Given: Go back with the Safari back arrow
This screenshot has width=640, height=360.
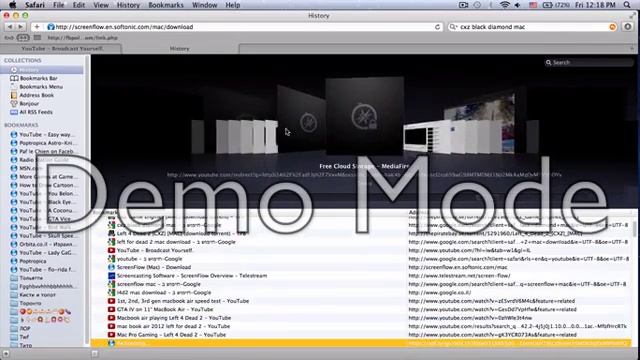Looking at the screenshot, I should (x=9, y=27).
